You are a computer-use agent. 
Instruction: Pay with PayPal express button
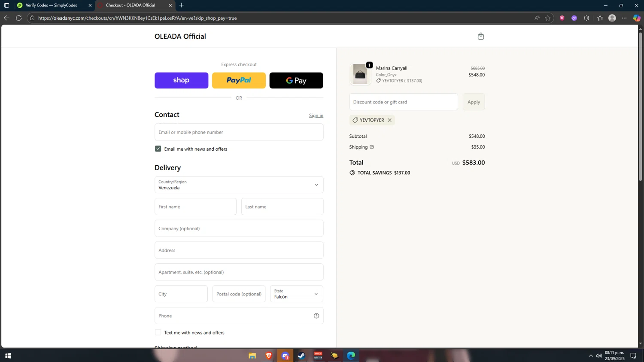[239, 80]
